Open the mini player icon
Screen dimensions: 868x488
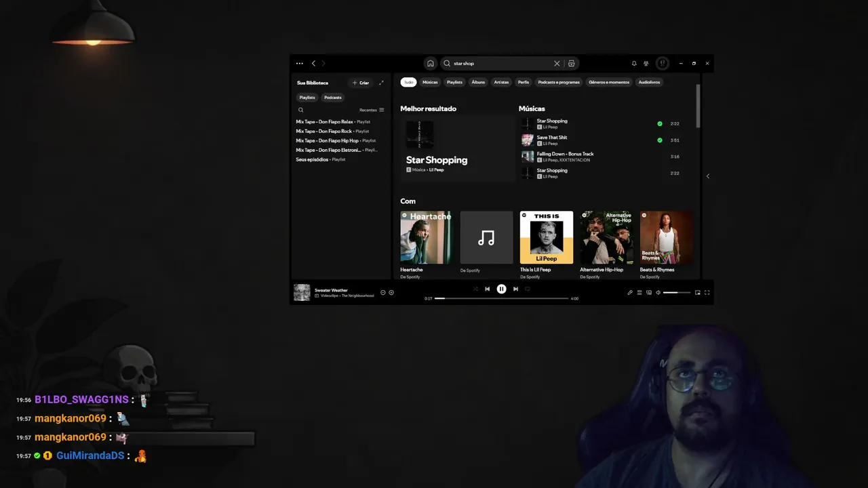pos(698,292)
